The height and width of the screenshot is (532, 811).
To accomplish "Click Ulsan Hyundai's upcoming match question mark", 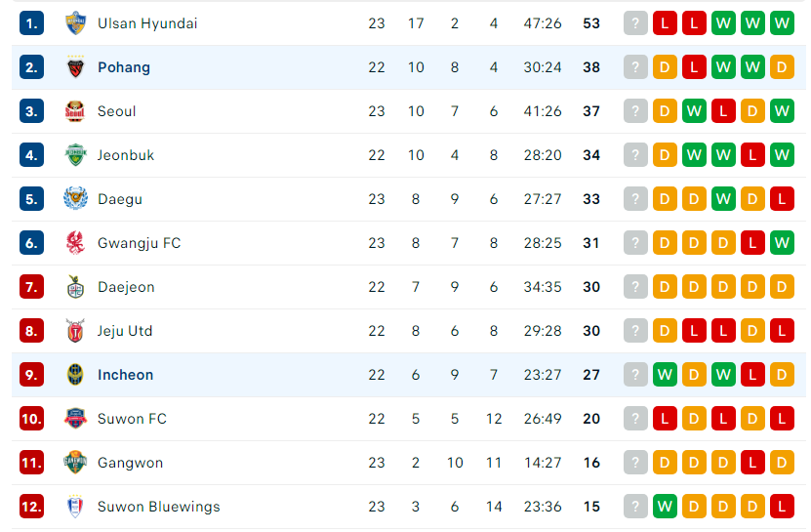I will click(x=635, y=23).
